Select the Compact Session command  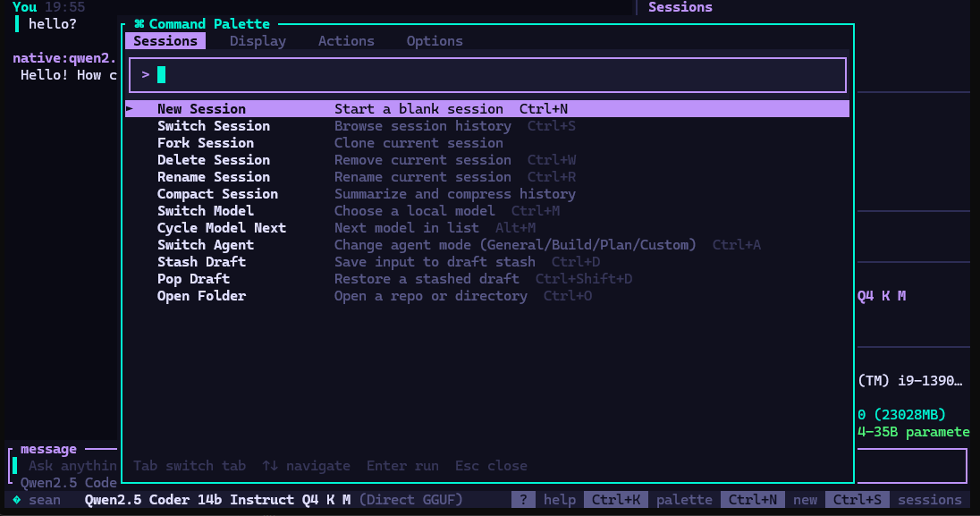[487, 194]
